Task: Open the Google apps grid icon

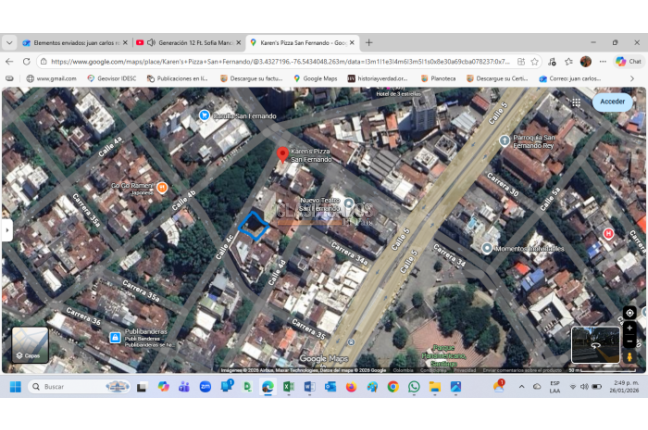Action: click(x=576, y=102)
